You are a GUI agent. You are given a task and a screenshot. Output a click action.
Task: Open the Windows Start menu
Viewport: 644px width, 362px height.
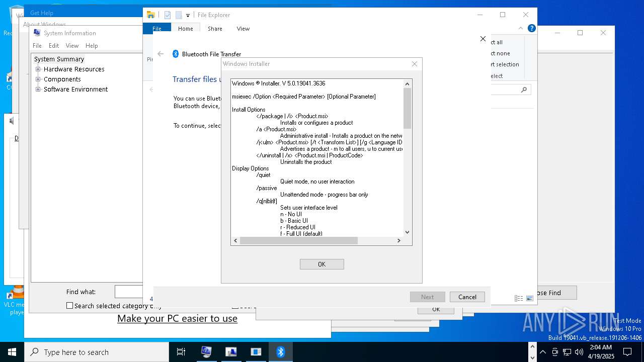tap(12, 352)
